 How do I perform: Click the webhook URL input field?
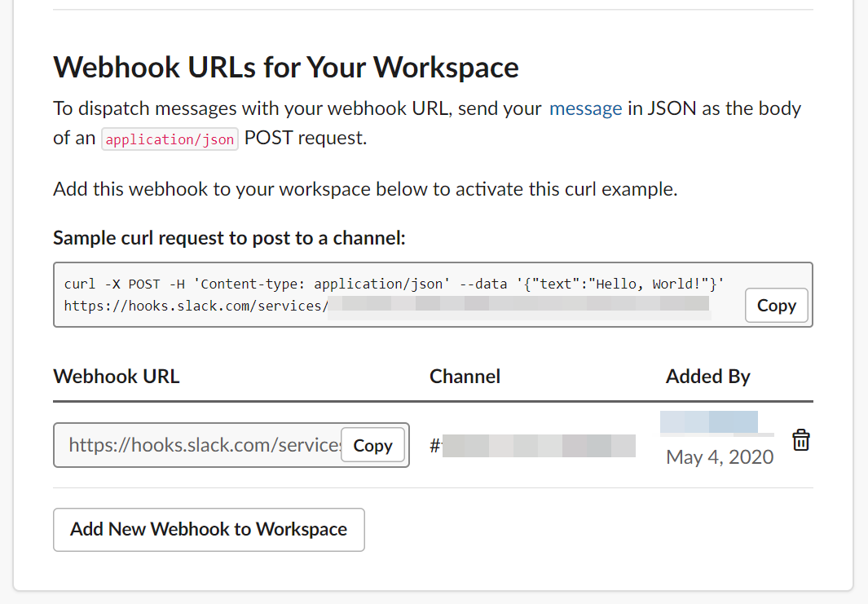(x=196, y=445)
